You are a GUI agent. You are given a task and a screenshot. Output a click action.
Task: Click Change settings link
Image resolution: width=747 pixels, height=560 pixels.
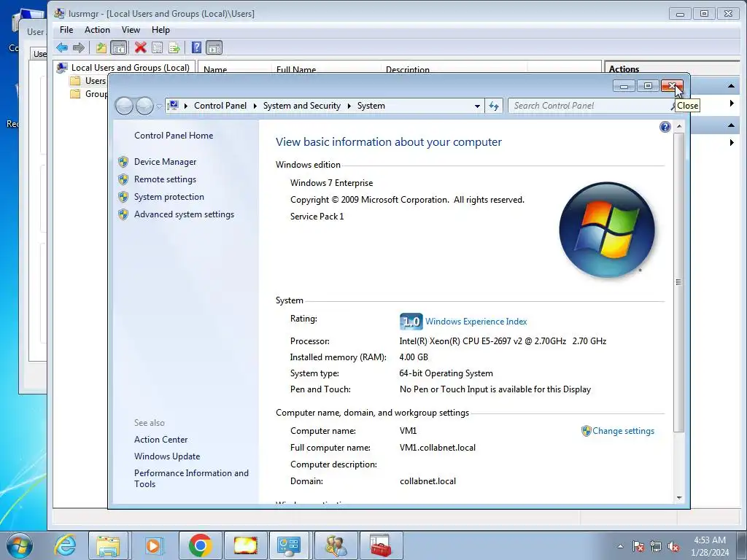click(x=623, y=431)
